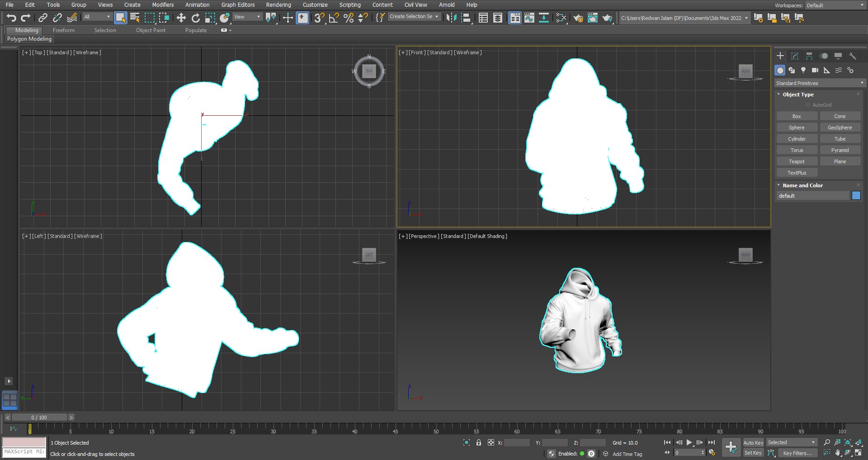
Task: Choose the Select and Rotate tool
Action: coord(195,18)
